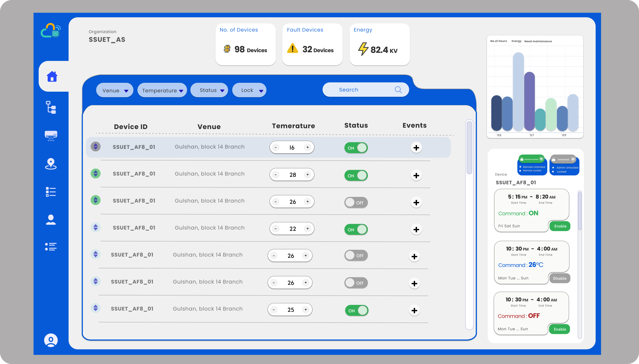
Task: Open the hierarchy tree sidebar icon
Action: [51, 107]
